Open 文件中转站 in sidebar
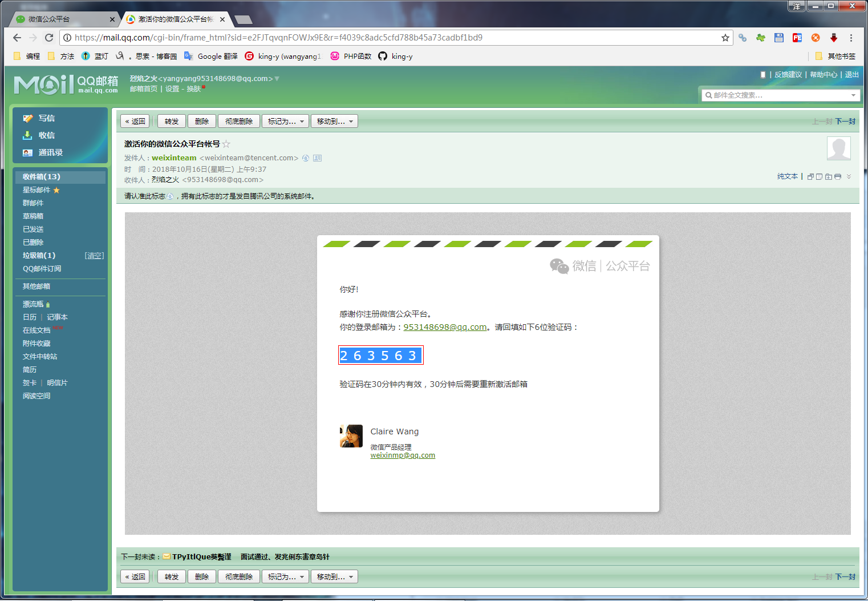This screenshot has height=601, width=868. pyautogui.click(x=40, y=357)
